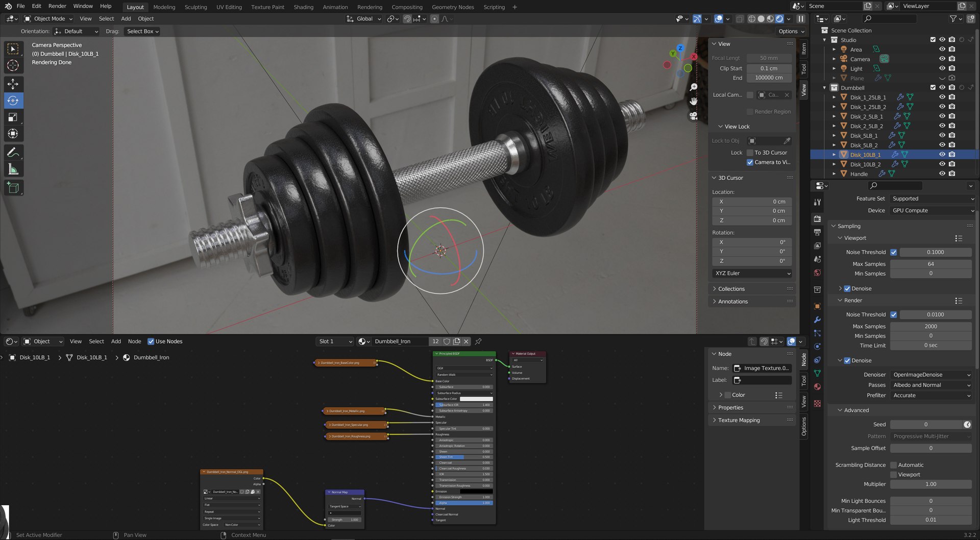Click the viewport zoom magnifier icon
This screenshot has height=540, width=980.
pos(693,87)
